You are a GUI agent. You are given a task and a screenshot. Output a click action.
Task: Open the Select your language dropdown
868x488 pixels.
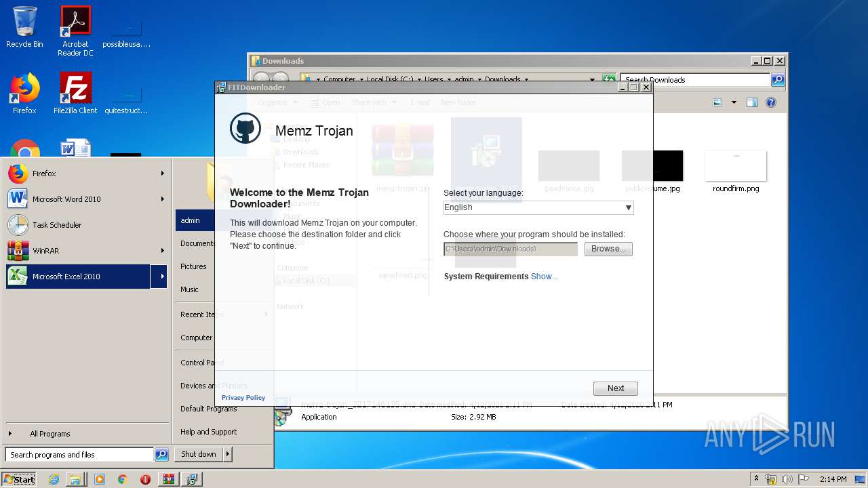[538, 207]
